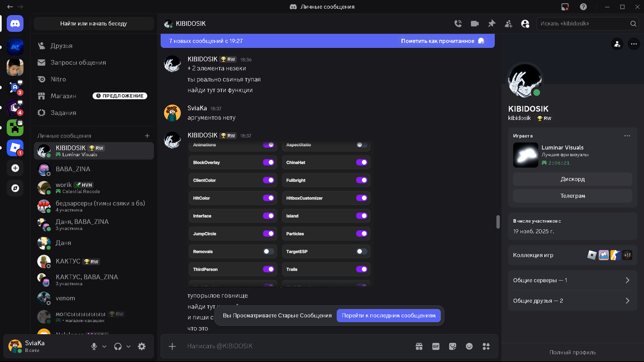Image resolution: width=644 pixels, height=362 pixels.
Task: Toggle the Removals switch in the image
Action: point(269,251)
